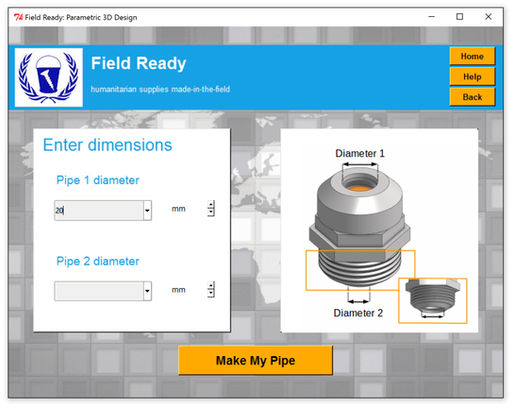Click the 'Diameter 1' label in diagram
Viewport: 514px width, 408px height.
tap(360, 153)
